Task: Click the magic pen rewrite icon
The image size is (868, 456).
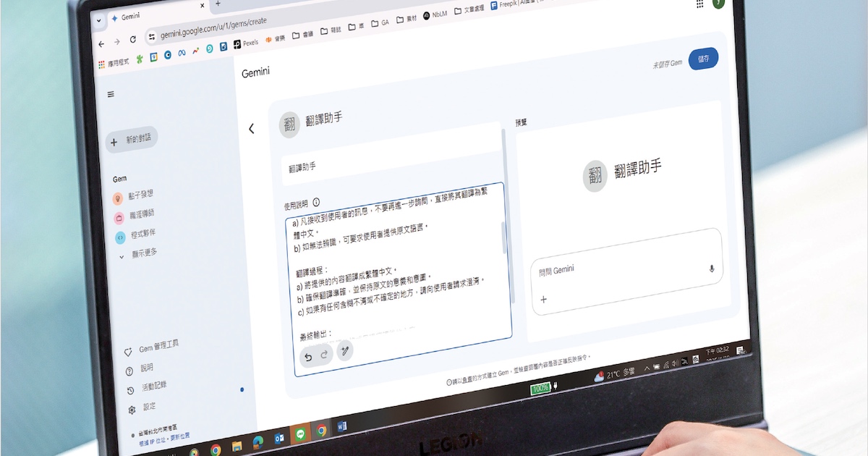Action: 345,351
